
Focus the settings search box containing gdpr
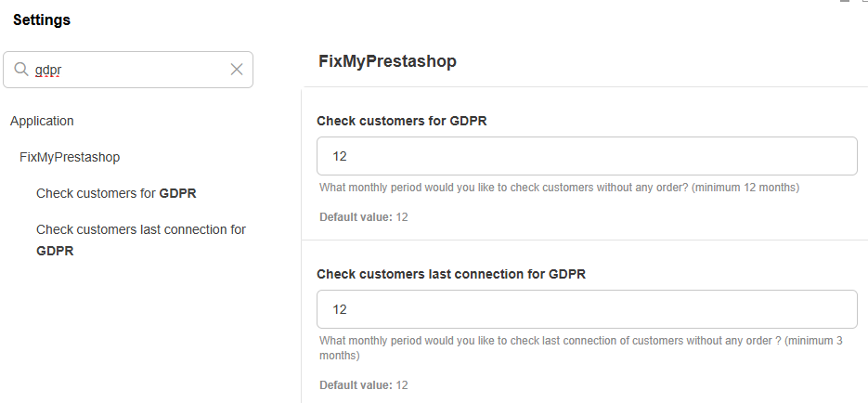tap(128, 70)
